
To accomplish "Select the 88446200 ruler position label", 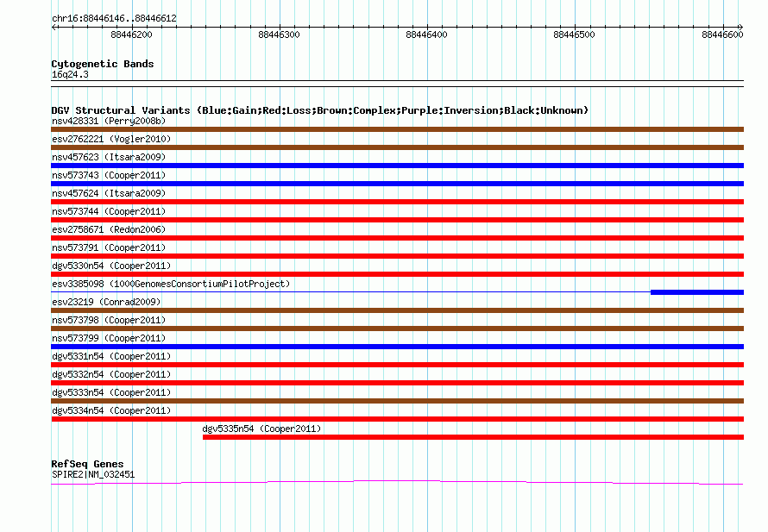I will pyautogui.click(x=131, y=34).
